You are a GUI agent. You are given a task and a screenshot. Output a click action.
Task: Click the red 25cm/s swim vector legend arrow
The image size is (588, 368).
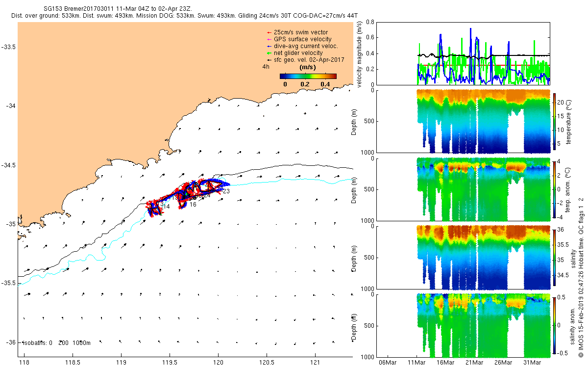pyautogui.click(x=269, y=32)
